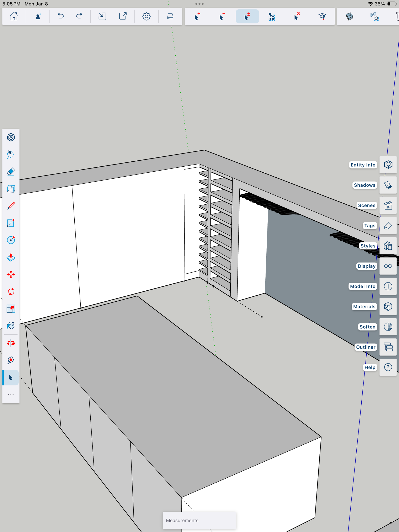Select the Lasso select tool
Image resolution: width=399 pixels, height=532 pixels.
tap(11, 154)
